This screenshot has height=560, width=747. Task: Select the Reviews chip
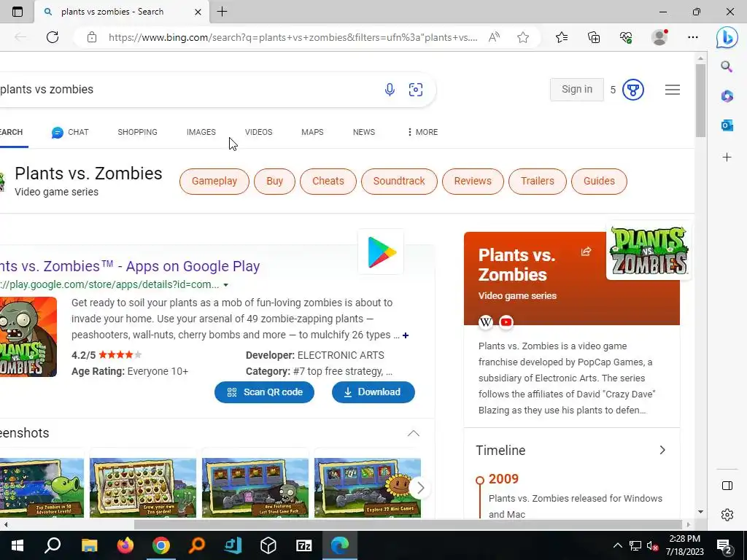pos(473,182)
